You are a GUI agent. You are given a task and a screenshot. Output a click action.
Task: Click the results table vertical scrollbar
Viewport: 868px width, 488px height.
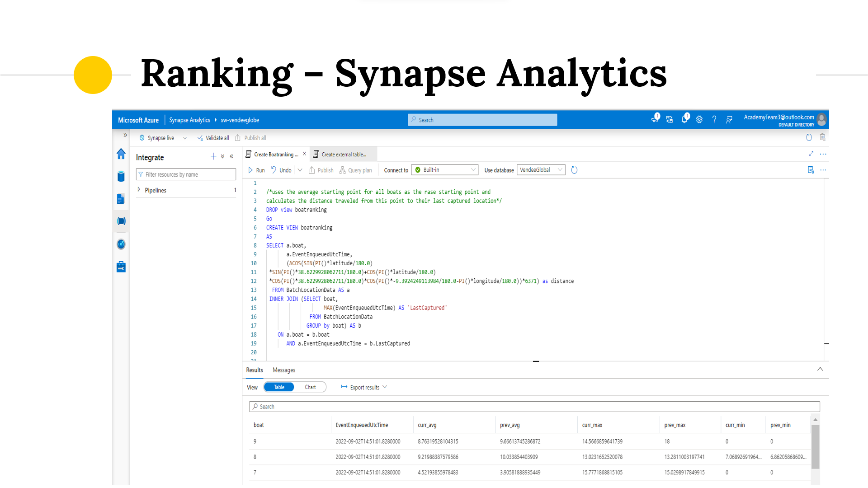pos(816,447)
